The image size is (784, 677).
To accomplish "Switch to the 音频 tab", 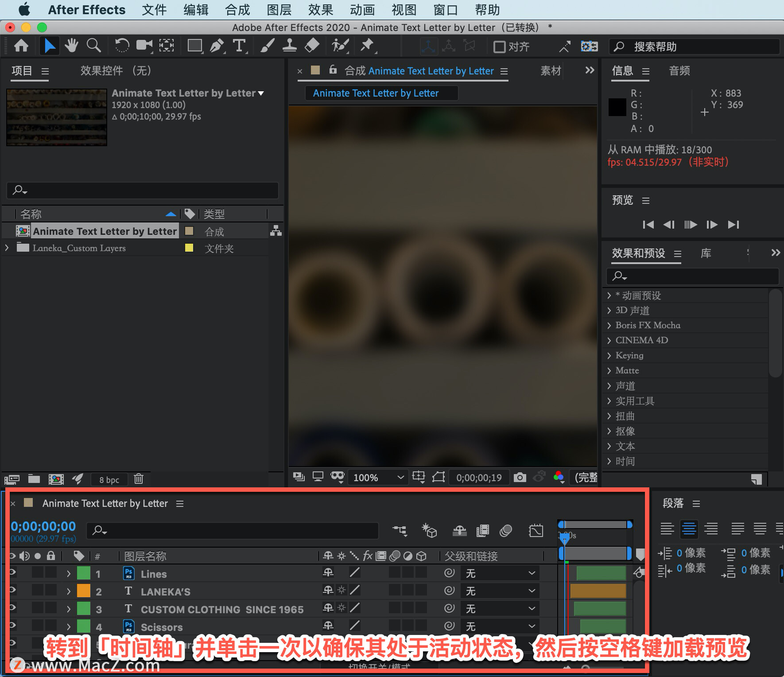I will (x=679, y=71).
